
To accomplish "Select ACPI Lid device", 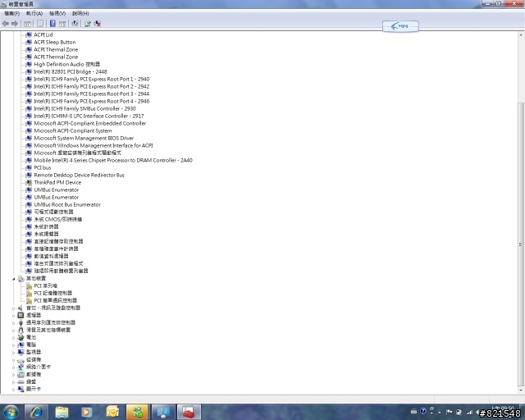I will click(x=43, y=34).
